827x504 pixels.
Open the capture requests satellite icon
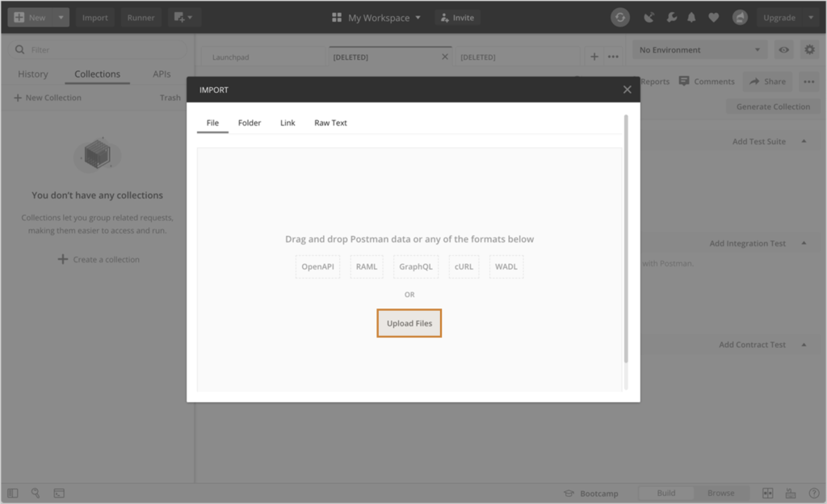click(x=649, y=18)
